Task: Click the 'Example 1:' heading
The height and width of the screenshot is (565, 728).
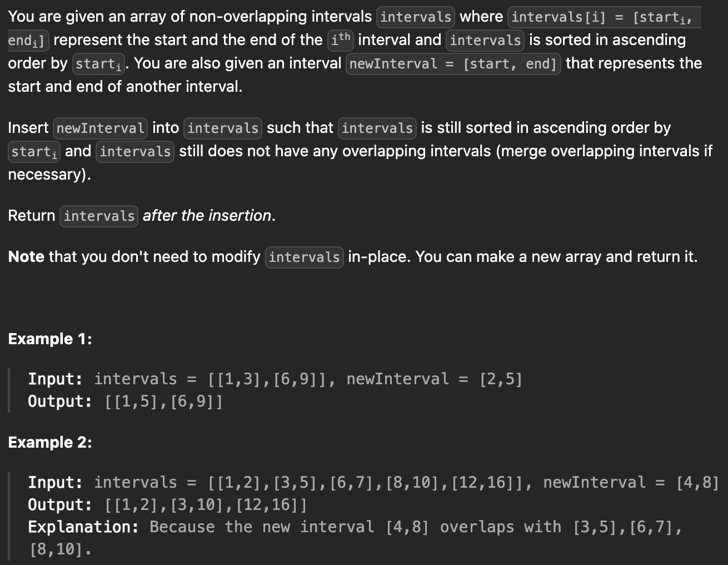Action: click(x=50, y=339)
